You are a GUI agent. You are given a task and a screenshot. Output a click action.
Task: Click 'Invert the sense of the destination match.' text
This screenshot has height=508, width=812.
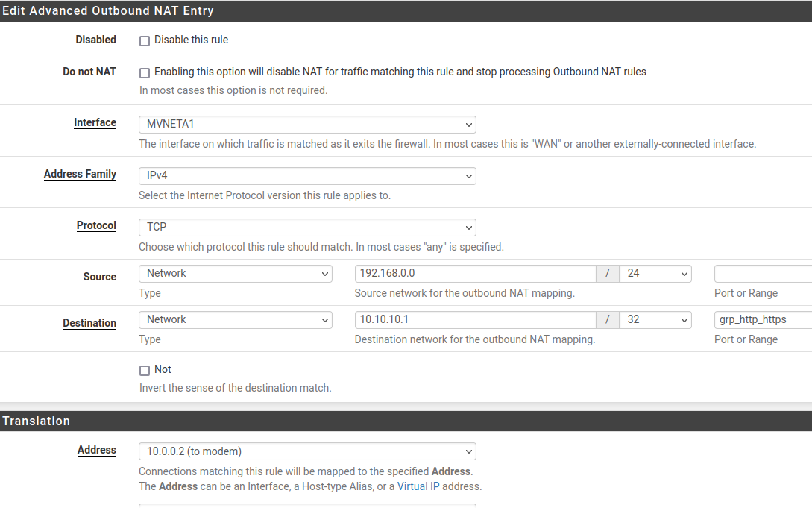(235, 388)
